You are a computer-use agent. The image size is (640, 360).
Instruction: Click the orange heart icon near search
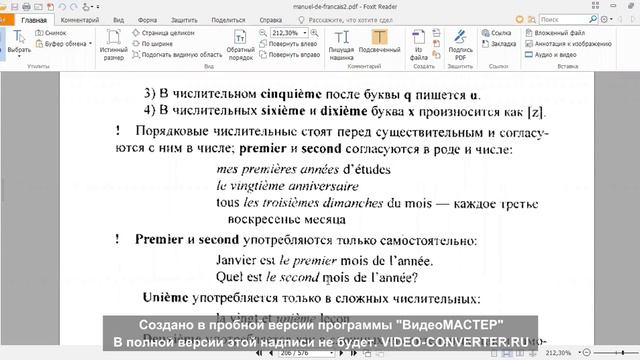[520, 19]
